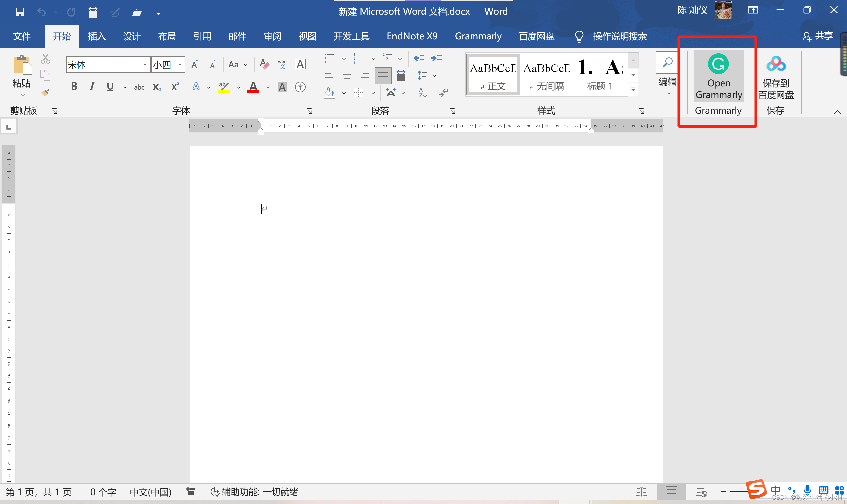Expand the styles gallery more arrow
Viewport: 847px width, 504px height.
point(633,90)
